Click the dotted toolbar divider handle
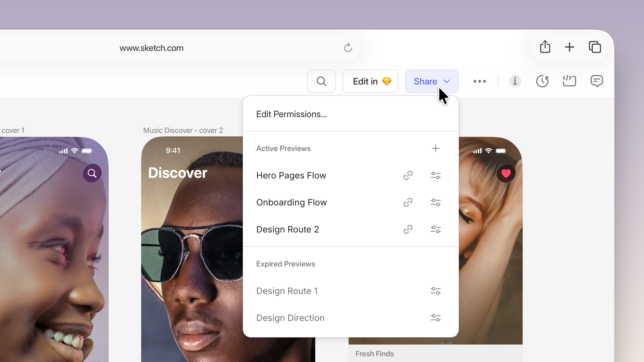 (498, 81)
